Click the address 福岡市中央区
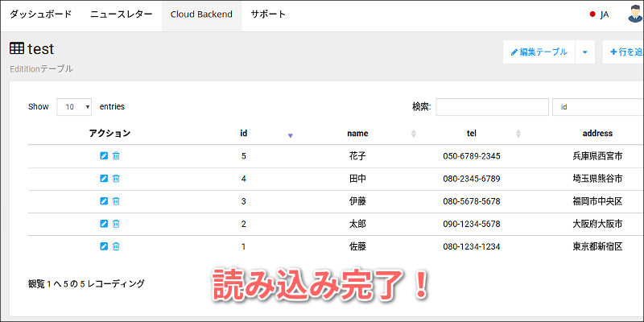Screen dimensions: 644x322 pos(597,201)
